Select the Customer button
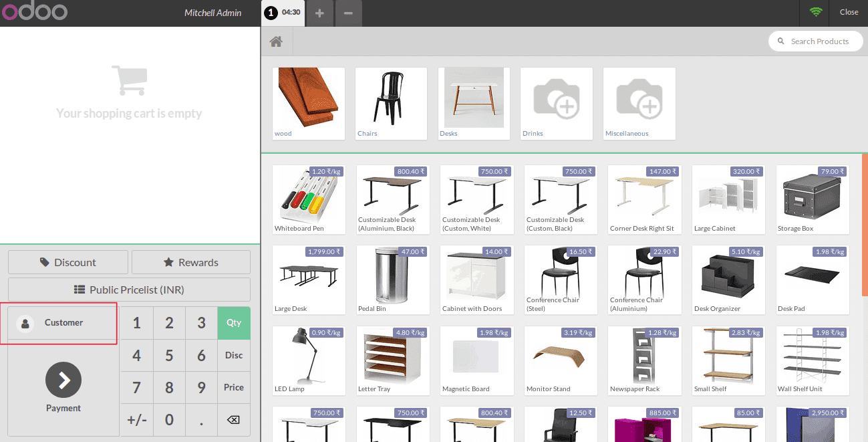This screenshot has width=868, height=442. (x=63, y=322)
